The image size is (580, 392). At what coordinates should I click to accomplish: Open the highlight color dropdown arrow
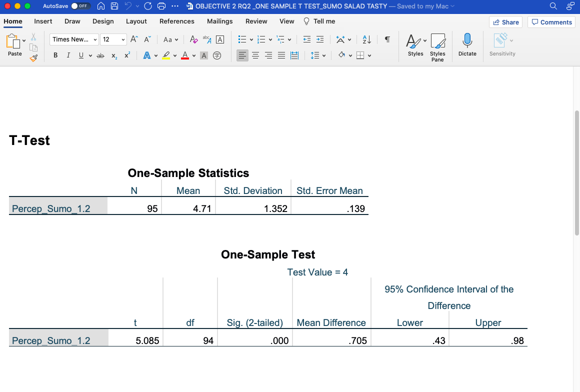click(x=175, y=56)
